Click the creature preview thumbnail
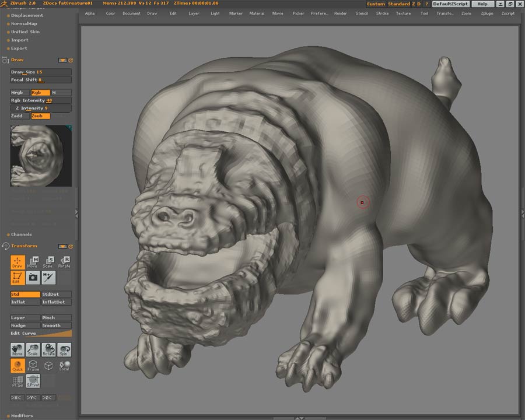This screenshot has width=525, height=420. click(41, 155)
